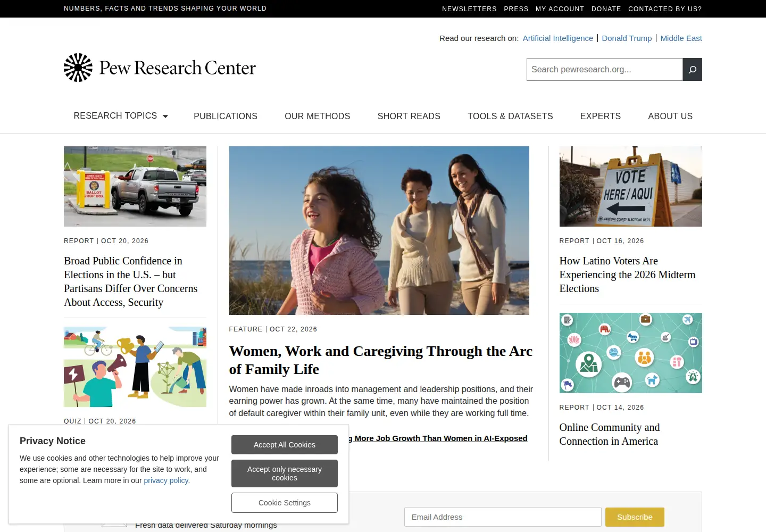Click the illustrated quiz thumbnail
Image resolution: width=766 pixels, height=532 pixels.
135,367
